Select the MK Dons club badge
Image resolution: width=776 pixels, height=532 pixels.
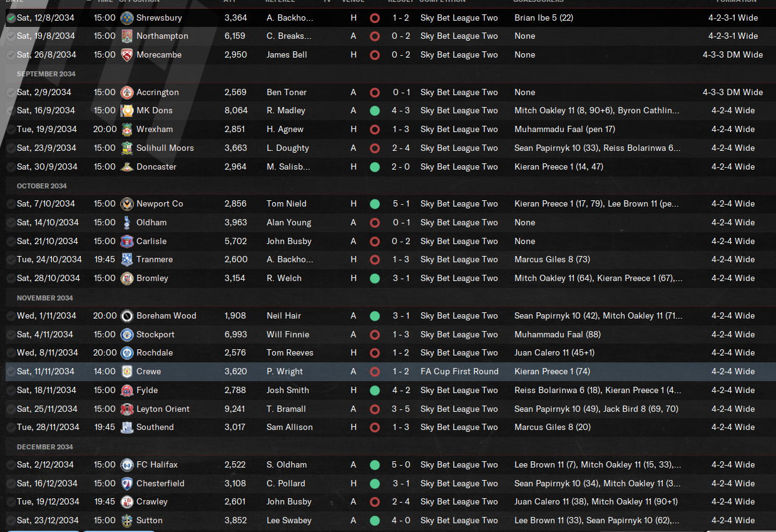pos(127,111)
